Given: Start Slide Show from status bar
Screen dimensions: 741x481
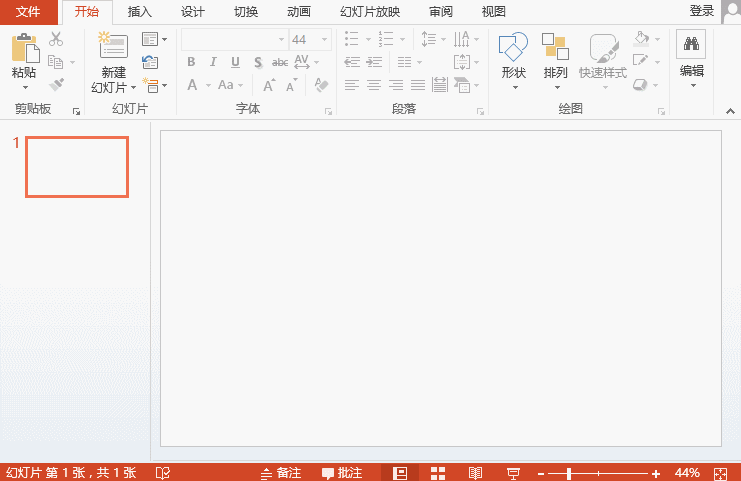Looking at the screenshot, I should 513,472.
